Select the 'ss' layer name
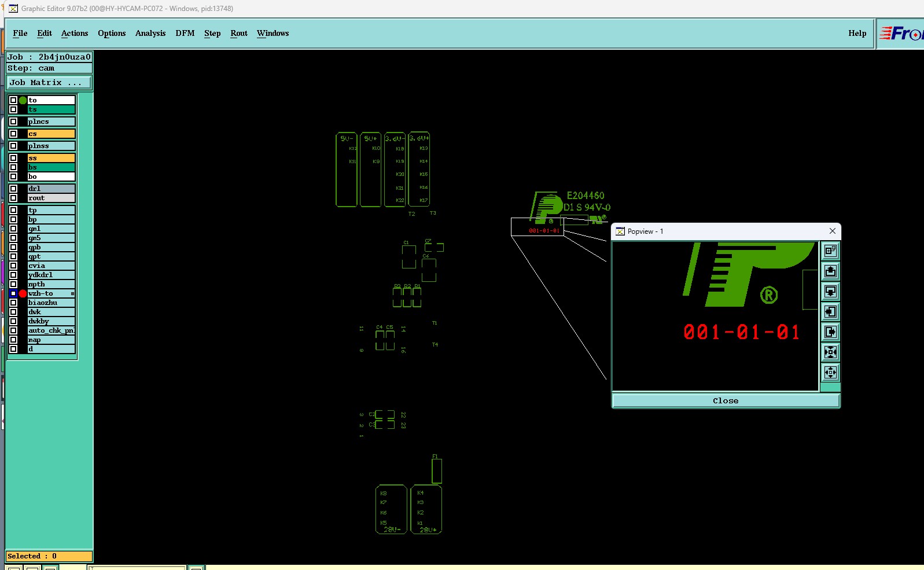924x570 pixels. pos(51,158)
